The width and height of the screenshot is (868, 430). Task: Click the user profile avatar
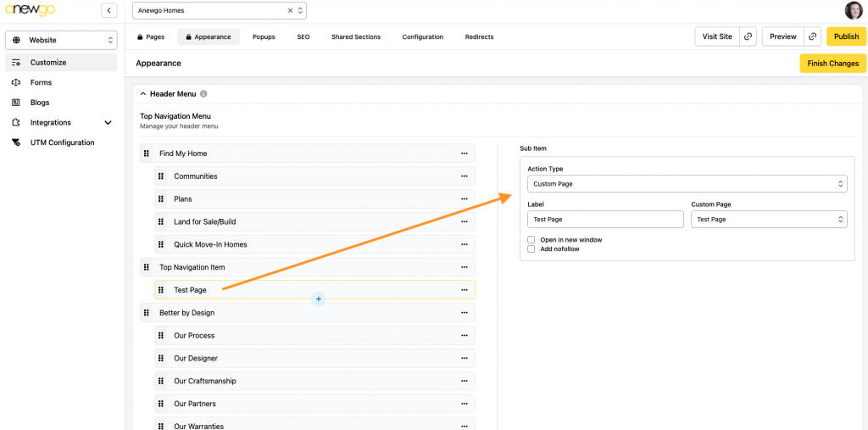click(x=853, y=10)
